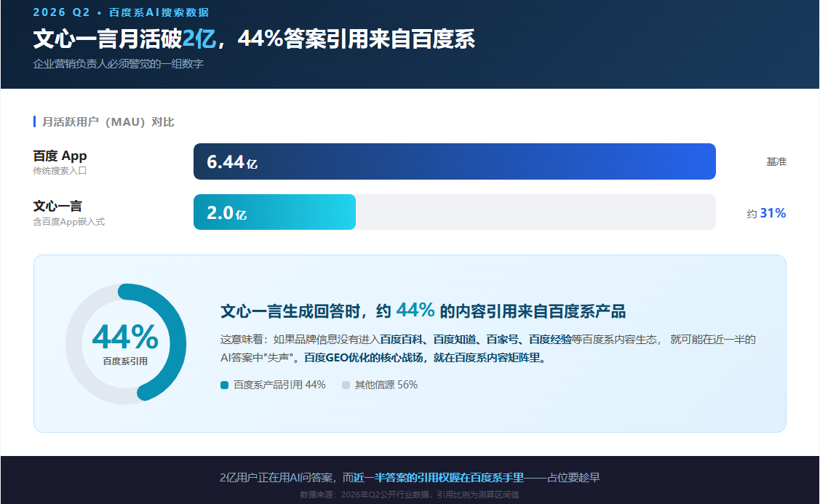Click the heading '文心一言生成回答时，约 44%'
The image size is (820, 504).
(327, 311)
